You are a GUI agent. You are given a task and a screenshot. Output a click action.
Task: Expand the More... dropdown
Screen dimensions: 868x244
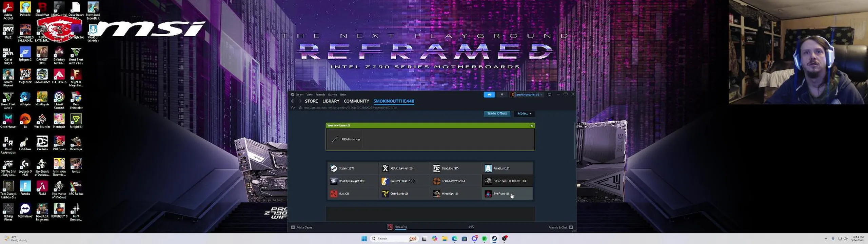click(x=524, y=114)
